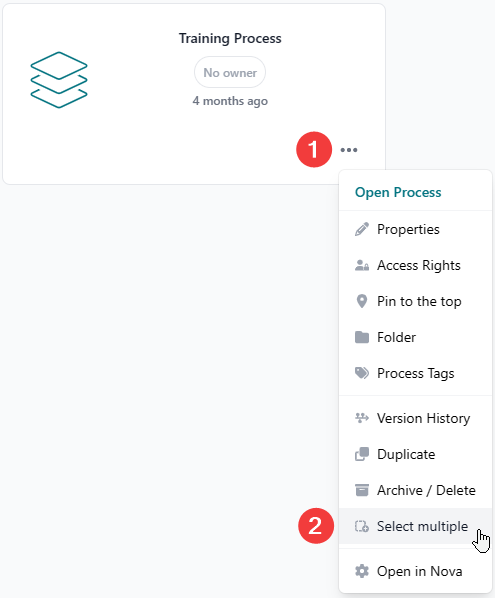Screen dimensions: 495x598
Task: Select Pin to the top
Action: pos(415,301)
